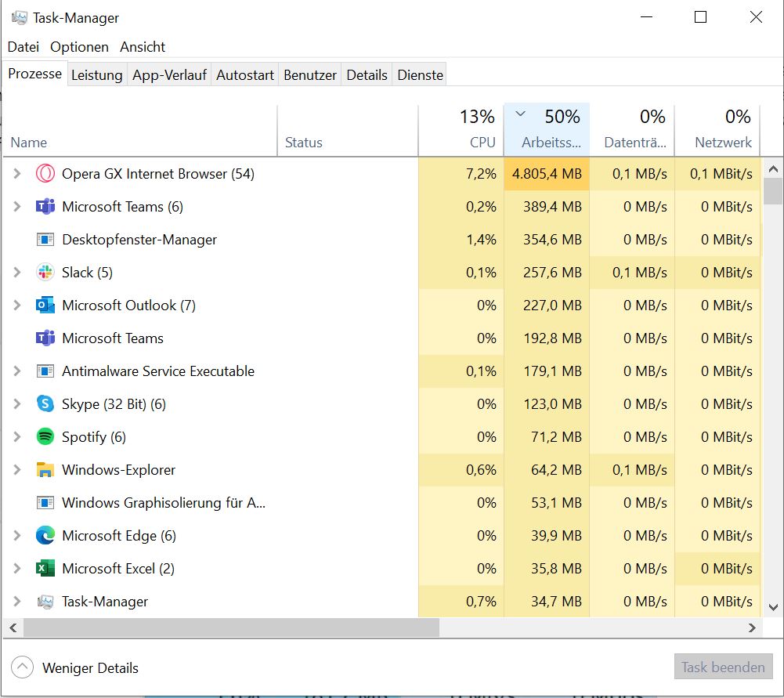Switch to the Details tab
Image resolution: width=784 pixels, height=698 pixels.
[x=367, y=75]
